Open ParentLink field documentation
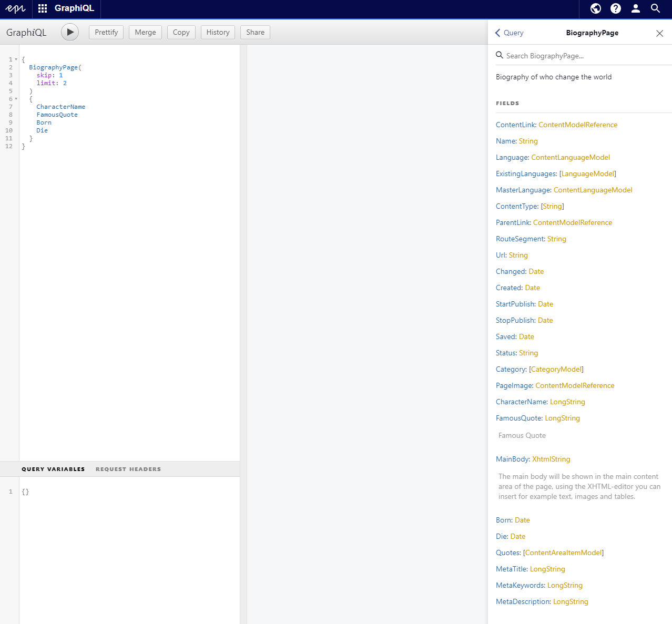The height and width of the screenshot is (624, 672). 513,222
